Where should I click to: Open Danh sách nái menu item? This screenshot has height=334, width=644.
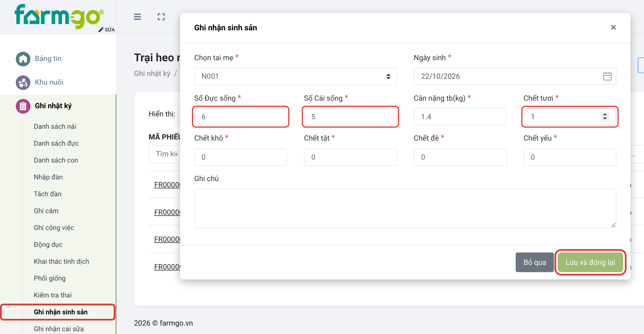click(55, 127)
